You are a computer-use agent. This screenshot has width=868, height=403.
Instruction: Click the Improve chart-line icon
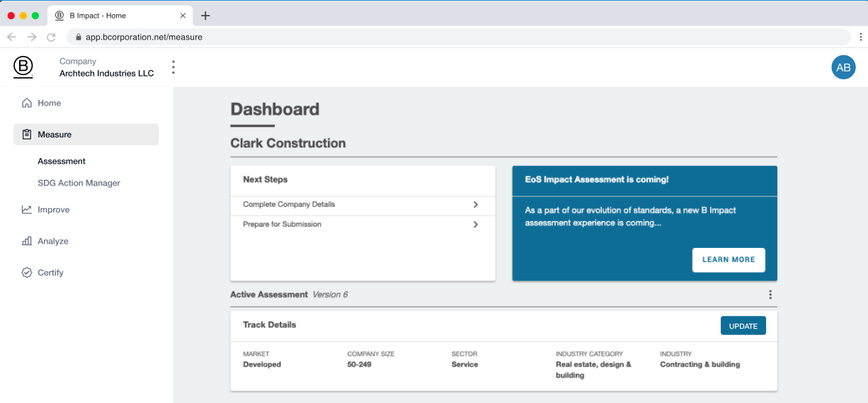coord(27,210)
